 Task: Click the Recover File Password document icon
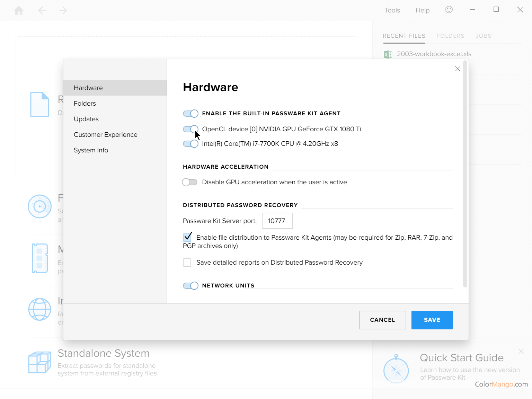pyautogui.click(x=39, y=105)
